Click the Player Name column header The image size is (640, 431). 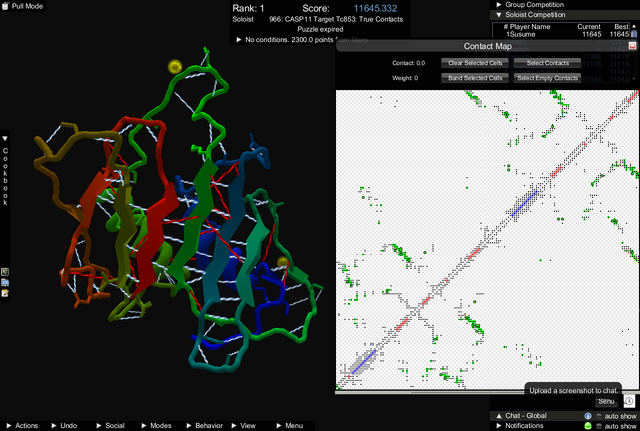coord(529,27)
